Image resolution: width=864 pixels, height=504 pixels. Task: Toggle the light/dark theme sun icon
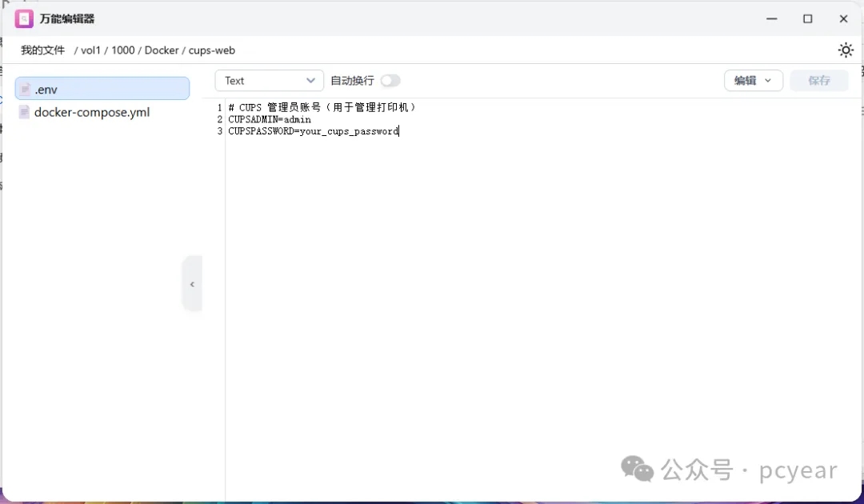846,50
